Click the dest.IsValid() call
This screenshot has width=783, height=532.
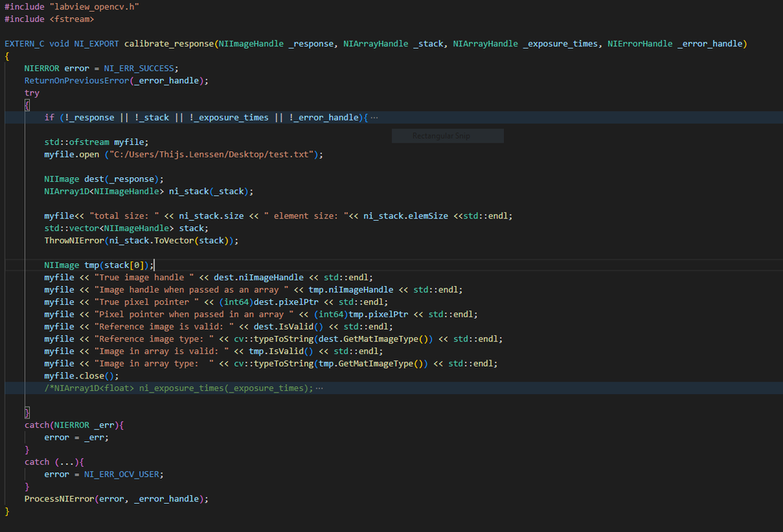coord(288,327)
